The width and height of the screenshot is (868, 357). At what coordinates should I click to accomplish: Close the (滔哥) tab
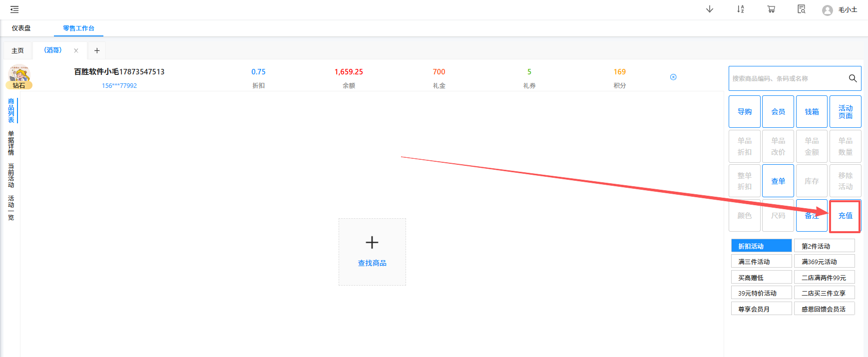click(76, 50)
